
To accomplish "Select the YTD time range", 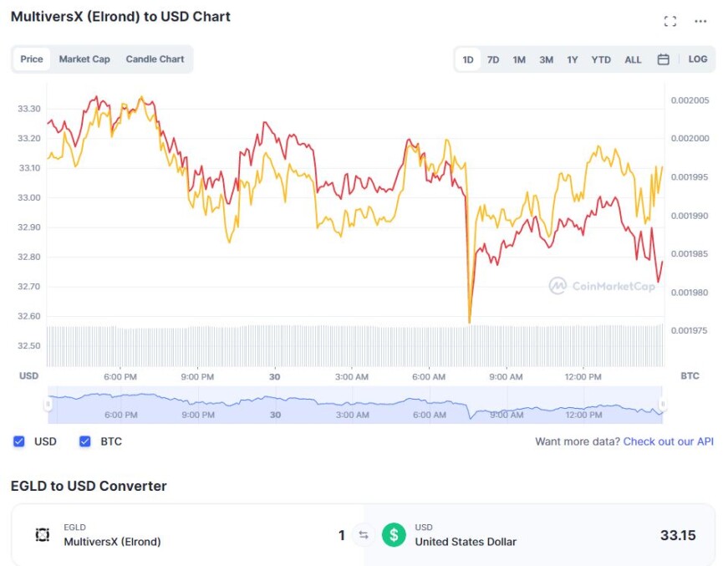I will 601,60.
